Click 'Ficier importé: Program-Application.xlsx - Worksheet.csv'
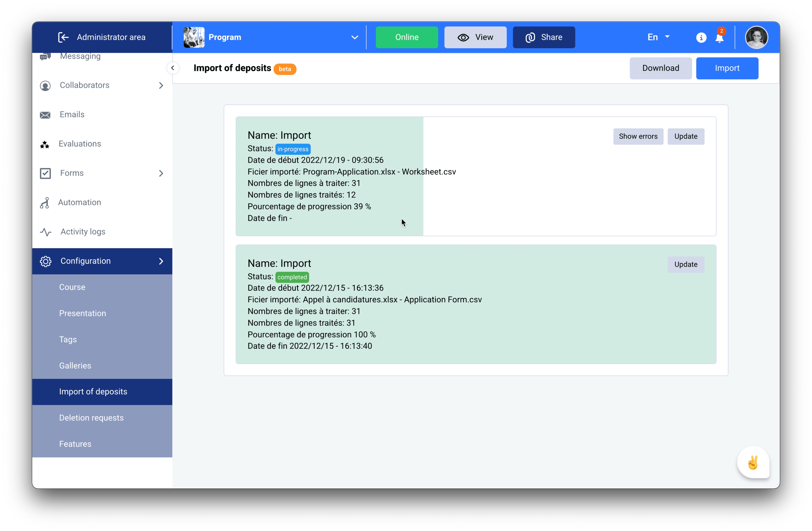This screenshot has height=531, width=812. (352, 172)
